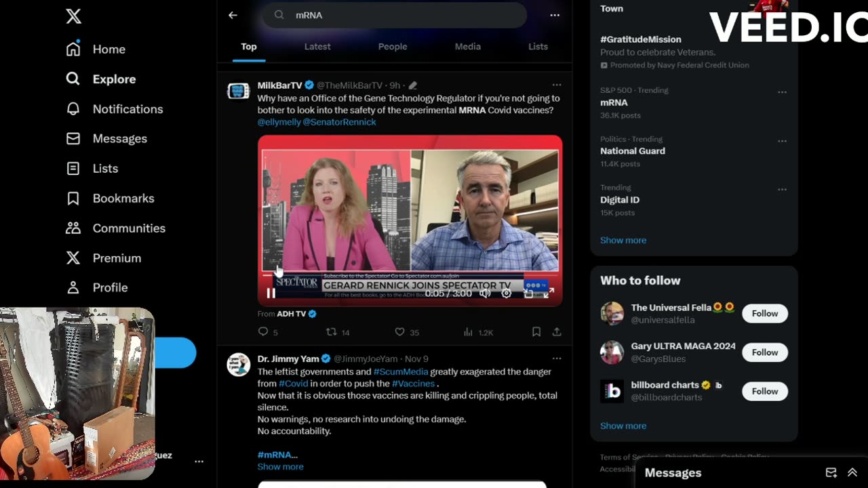This screenshot has width=868, height=488.
Task: Enter video picture-in-picture mode
Action: 528,293
